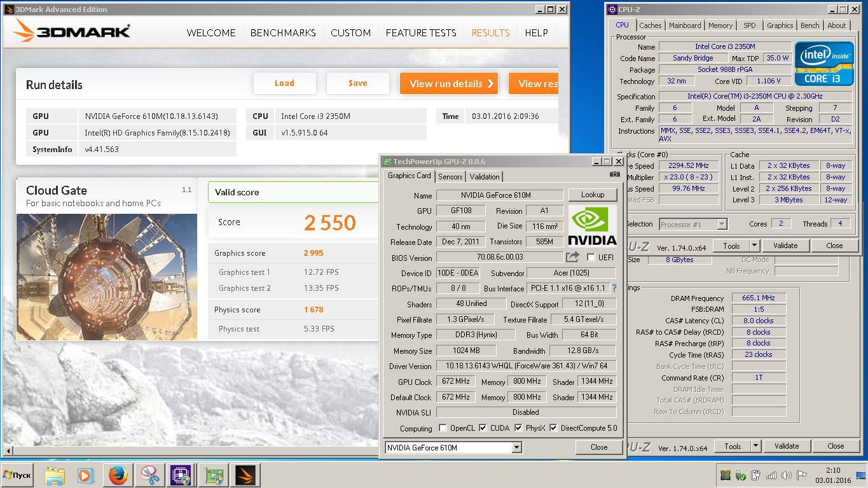Open CUSTOM in 3DMark navigation
The height and width of the screenshot is (488, 868).
coord(351,33)
